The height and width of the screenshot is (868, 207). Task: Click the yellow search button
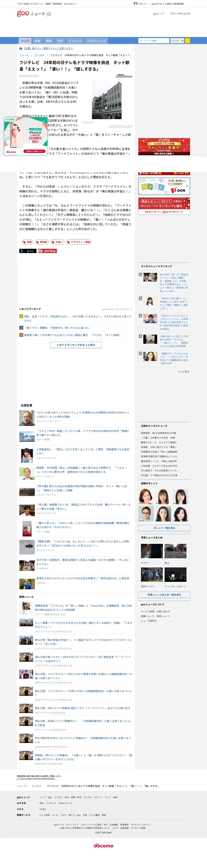point(187,40)
